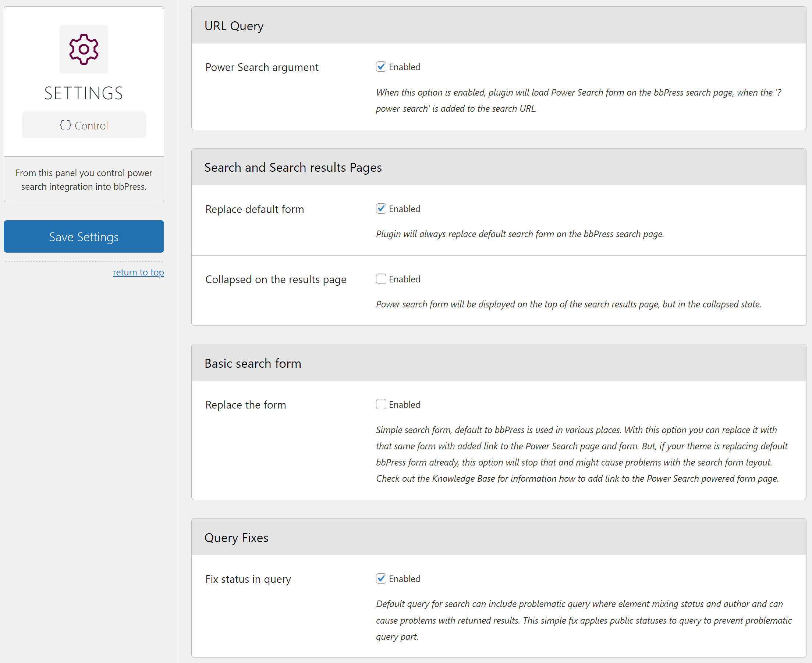Viewport: 812px width, 663px height.
Task: Click Enabled label beside Replace the form
Action: [x=404, y=404]
